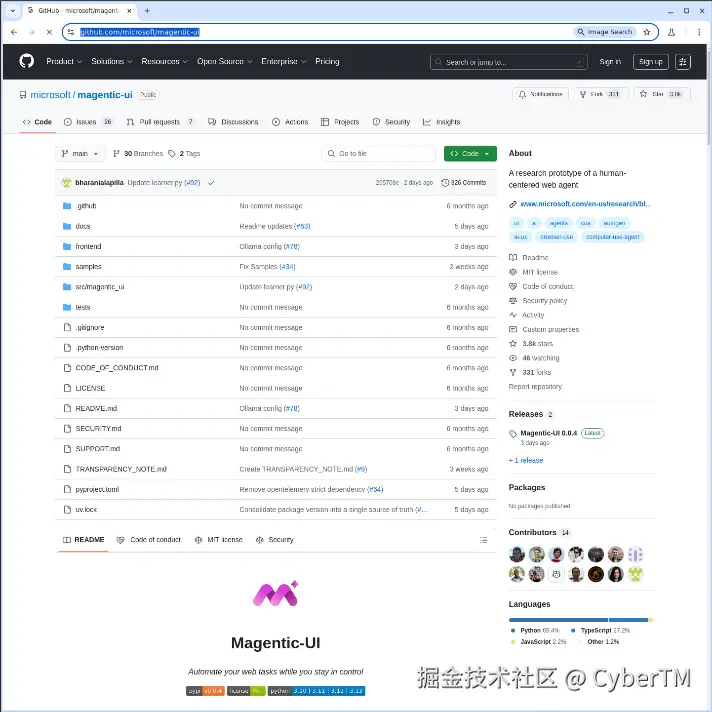This screenshot has height=712, width=712.
Task: Click the Image Search chip
Action: [x=604, y=32]
